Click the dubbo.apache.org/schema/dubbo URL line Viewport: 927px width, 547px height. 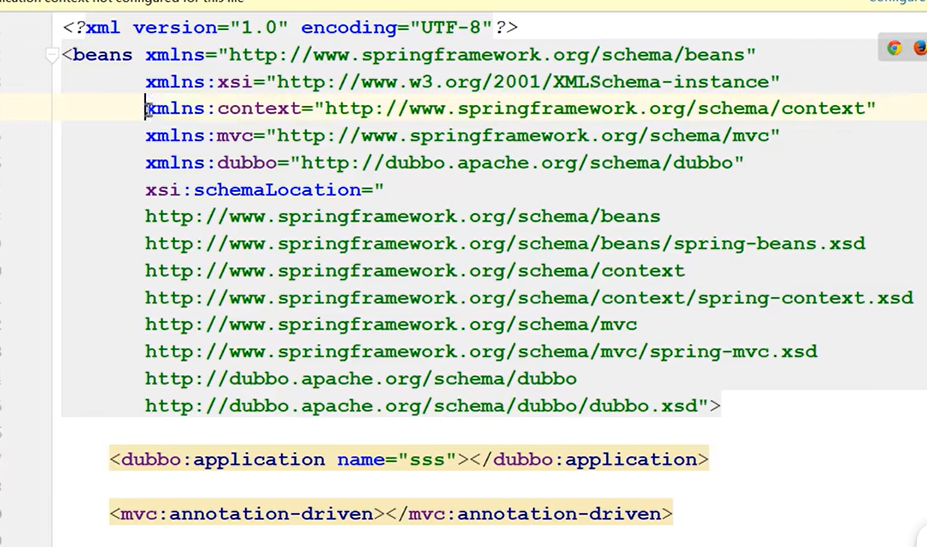click(x=361, y=378)
